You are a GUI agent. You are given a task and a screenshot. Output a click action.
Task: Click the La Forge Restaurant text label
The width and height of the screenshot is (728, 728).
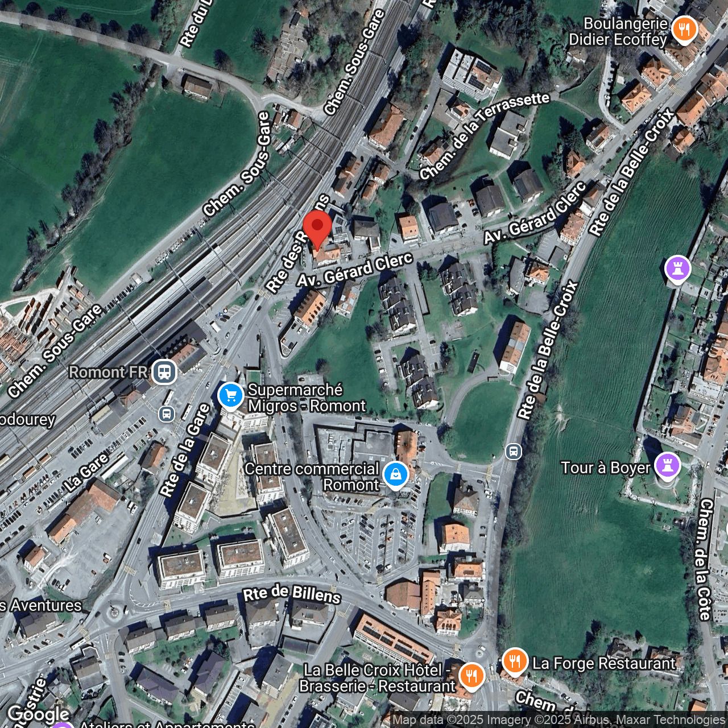point(603,663)
